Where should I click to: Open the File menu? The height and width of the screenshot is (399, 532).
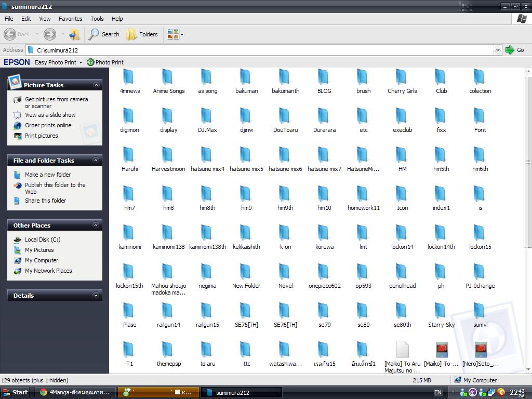click(x=9, y=19)
